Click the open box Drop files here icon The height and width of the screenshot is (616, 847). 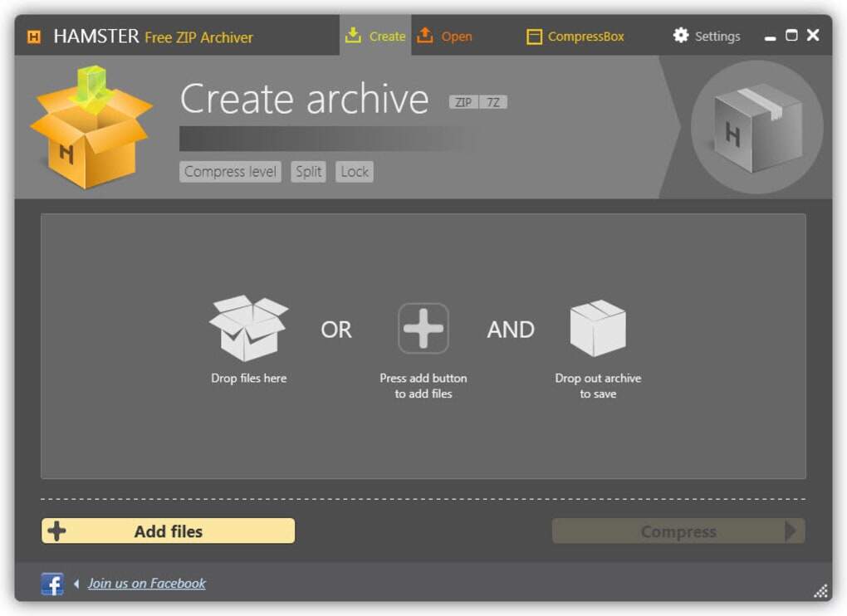pos(248,328)
